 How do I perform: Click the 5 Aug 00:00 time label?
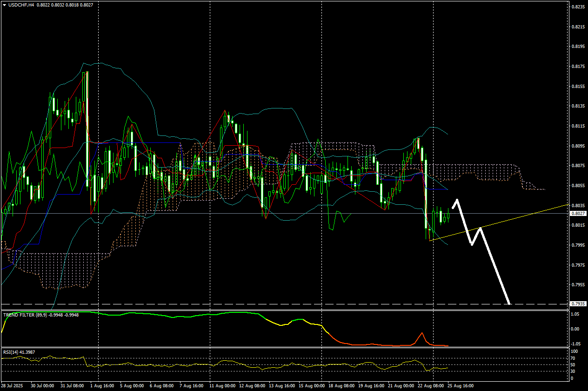[132, 386]
